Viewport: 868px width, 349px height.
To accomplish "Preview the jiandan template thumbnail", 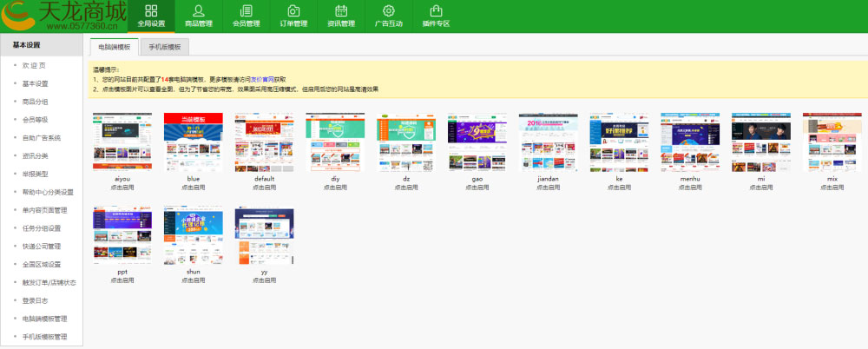I will (548, 142).
